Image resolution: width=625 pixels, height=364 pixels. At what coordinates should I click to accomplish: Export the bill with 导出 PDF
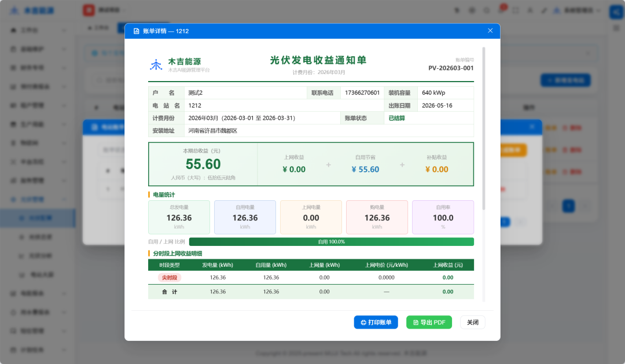429,322
